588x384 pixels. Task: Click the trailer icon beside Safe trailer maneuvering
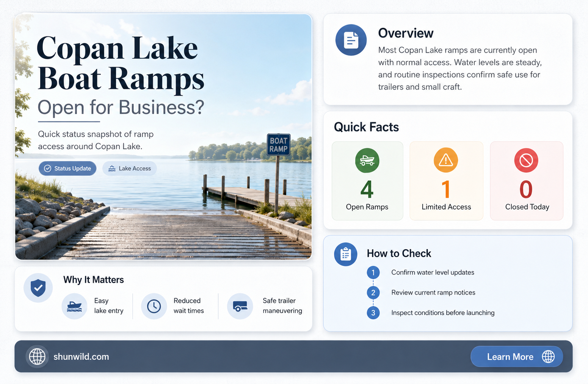point(240,306)
